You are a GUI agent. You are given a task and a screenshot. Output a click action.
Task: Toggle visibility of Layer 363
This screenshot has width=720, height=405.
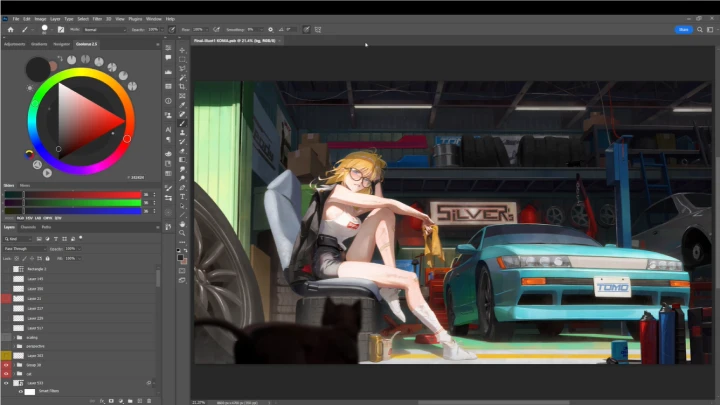(6, 356)
